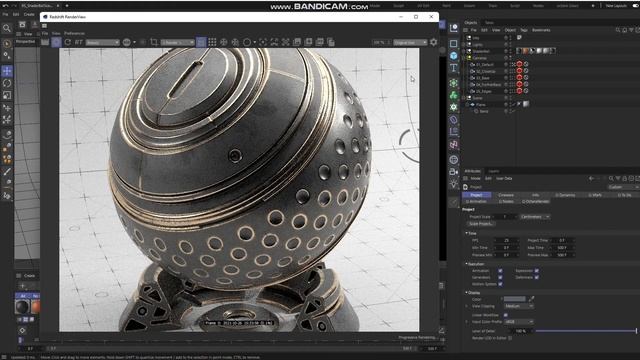Open the Tags menu in Objects manager

524,30
